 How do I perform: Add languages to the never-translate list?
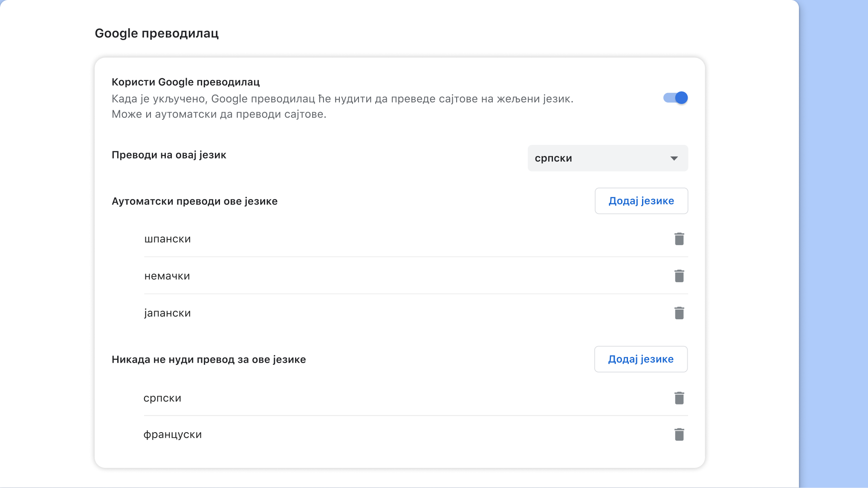click(x=640, y=359)
